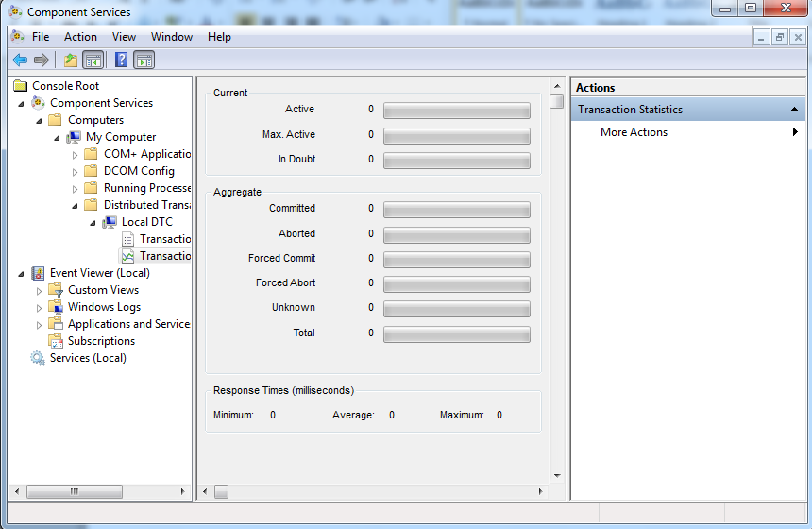Image resolution: width=812 pixels, height=529 pixels.
Task: Toggle the Show/Hide Console Tree toolbar icon
Action: (93, 60)
